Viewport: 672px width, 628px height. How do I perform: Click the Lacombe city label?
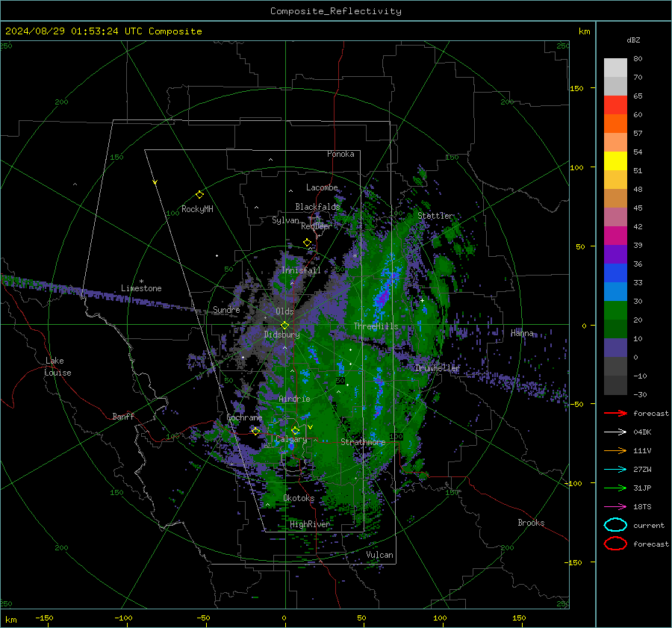tap(322, 187)
